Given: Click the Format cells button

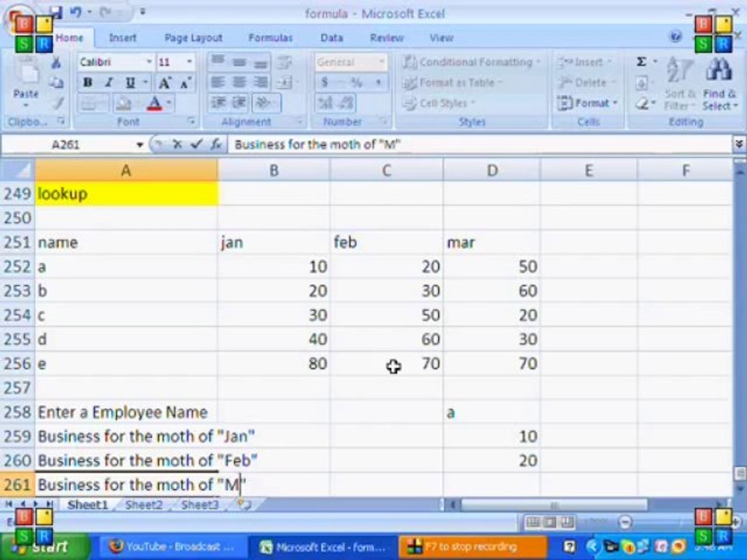Looking at the screenshot, I should [x=587, y=103].
